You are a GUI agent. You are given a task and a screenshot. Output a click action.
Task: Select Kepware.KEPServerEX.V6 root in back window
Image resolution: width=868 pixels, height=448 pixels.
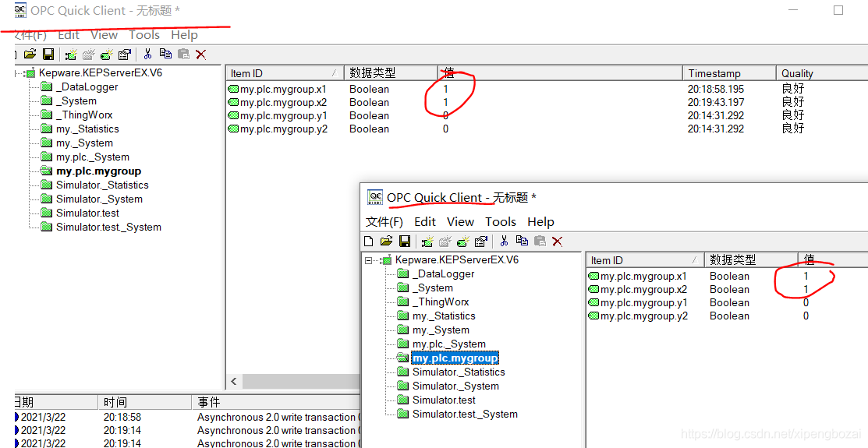point(100,72)
